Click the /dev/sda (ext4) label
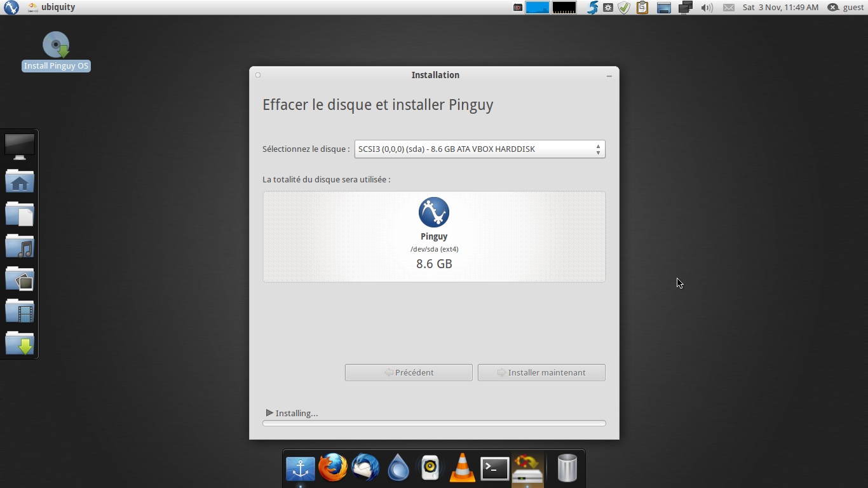The height and width of the screenshot is (488, 868). point(434,249)
